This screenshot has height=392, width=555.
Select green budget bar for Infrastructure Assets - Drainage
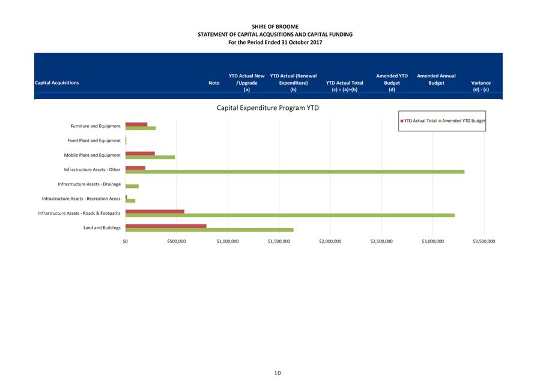pyautogui.click(x=132, y=186)
